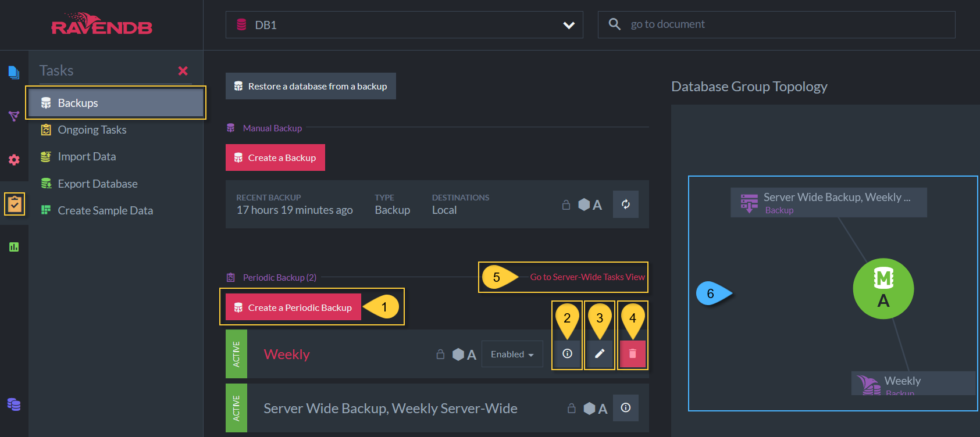Viewport: 980px width, 437px height.
Task: Open the Documents icon in left sidebar
Action: [x=14, y=73]
